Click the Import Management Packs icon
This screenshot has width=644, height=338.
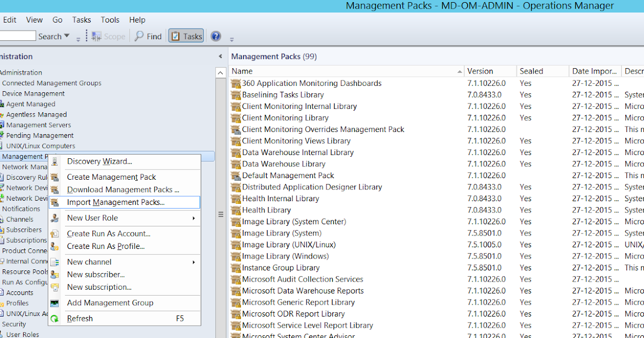[55, 202]
